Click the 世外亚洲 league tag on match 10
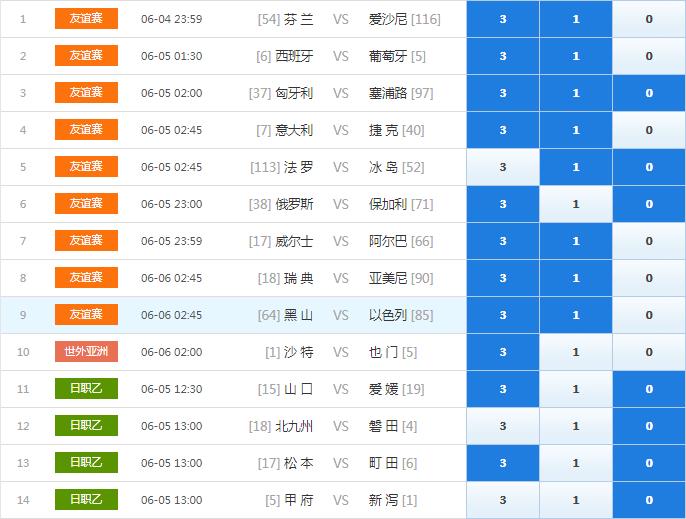 pos(86,352)
